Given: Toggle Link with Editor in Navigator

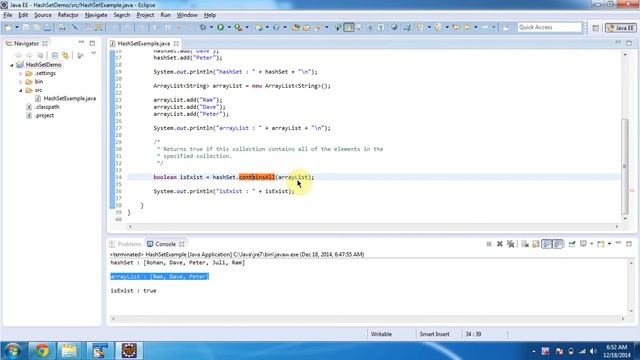Looking at the screenshot, I should [x=65, y=55].
